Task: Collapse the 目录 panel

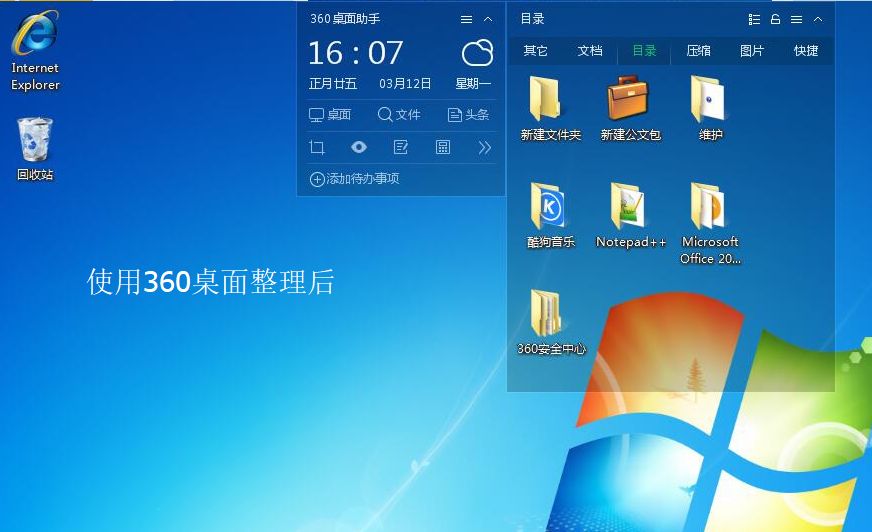Action: 818,19
